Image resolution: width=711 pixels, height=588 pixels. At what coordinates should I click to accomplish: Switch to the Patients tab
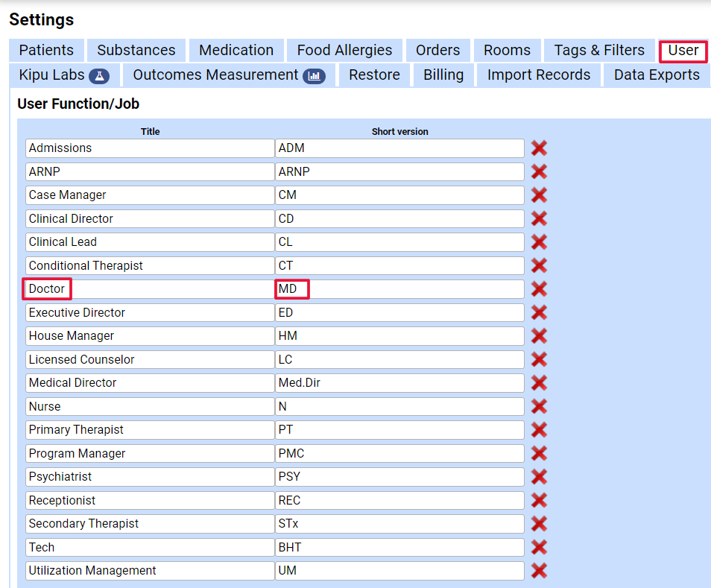pyautogui.click(x=46, y=51)
